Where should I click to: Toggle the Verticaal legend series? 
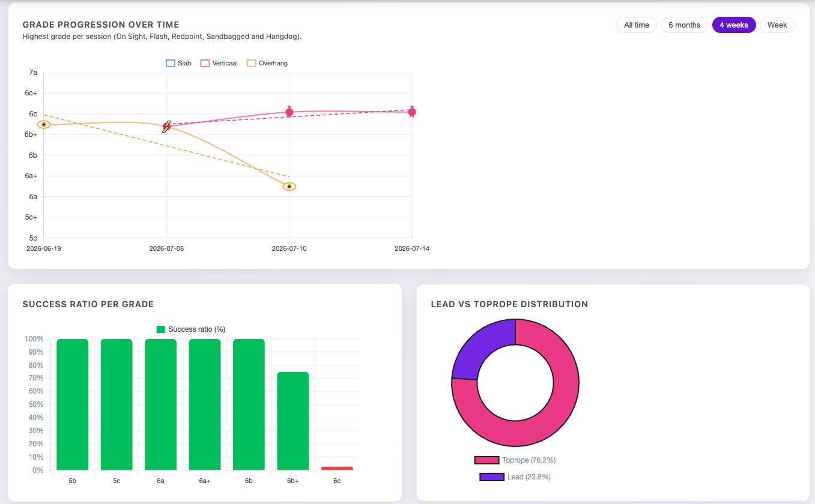coord(219,63)
